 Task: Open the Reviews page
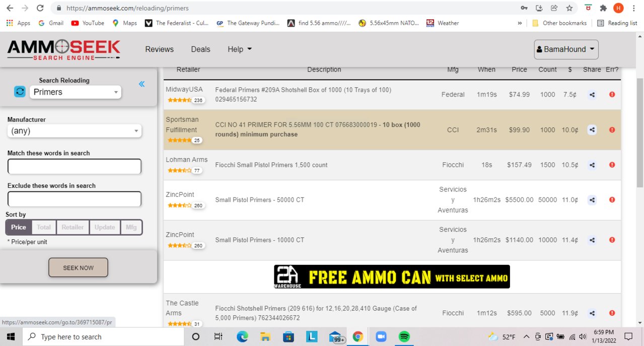click(159, 49)
